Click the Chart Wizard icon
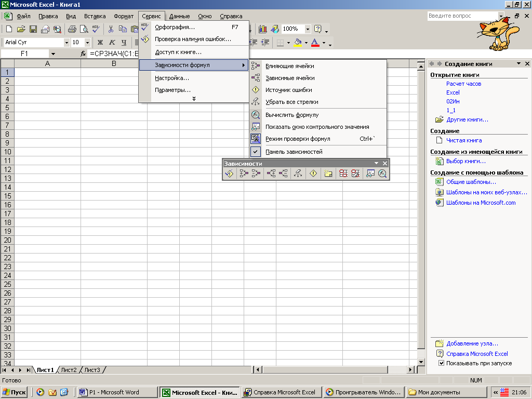532x399 pixels. click(x=262, y=29)
